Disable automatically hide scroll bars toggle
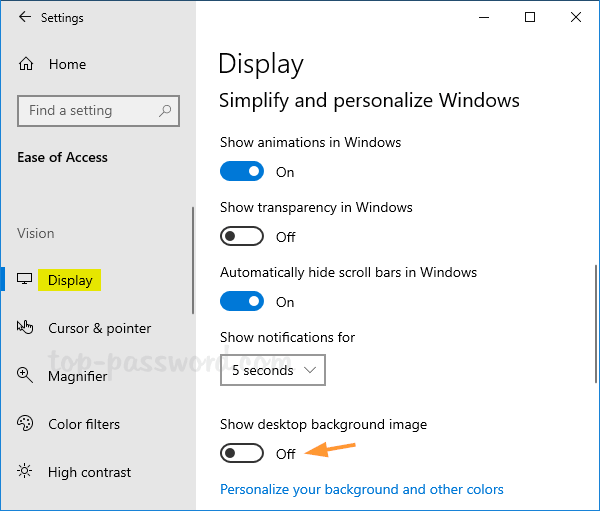Viewport: 600px width, 511px height. pyautogui.click(x=242, y=302)
